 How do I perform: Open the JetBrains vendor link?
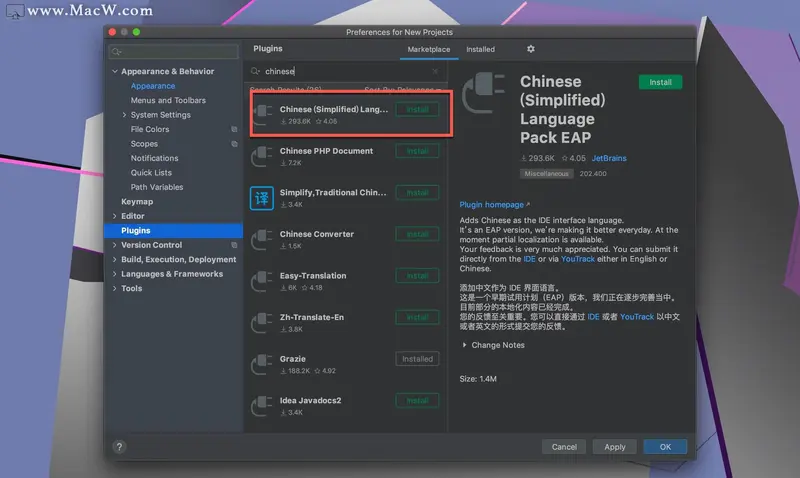[609, 158]
